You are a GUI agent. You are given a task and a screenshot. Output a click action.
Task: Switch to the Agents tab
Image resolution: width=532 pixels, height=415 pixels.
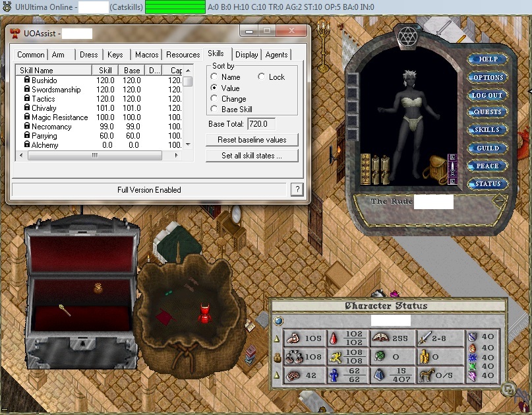click(x=276, y=55)
